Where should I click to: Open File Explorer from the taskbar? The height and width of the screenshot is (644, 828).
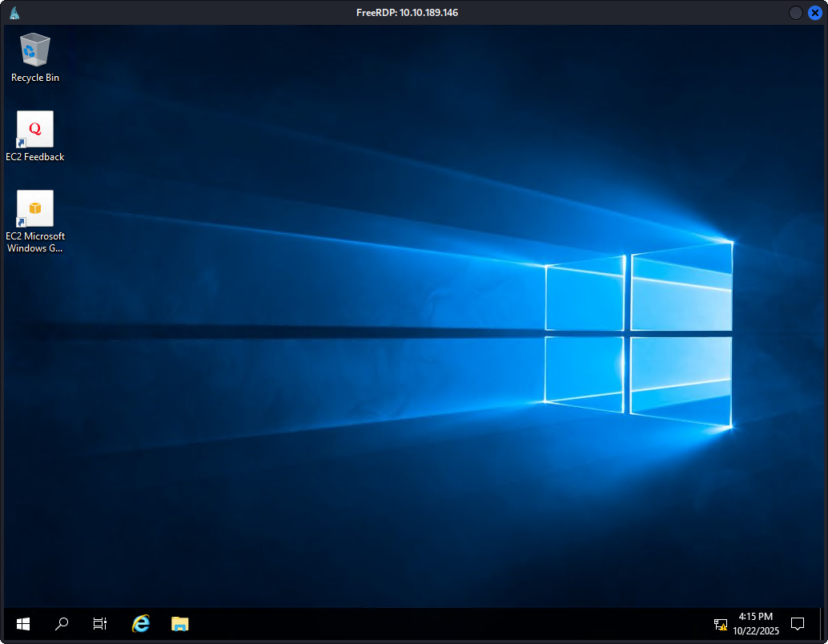click(x=180, y=624)
